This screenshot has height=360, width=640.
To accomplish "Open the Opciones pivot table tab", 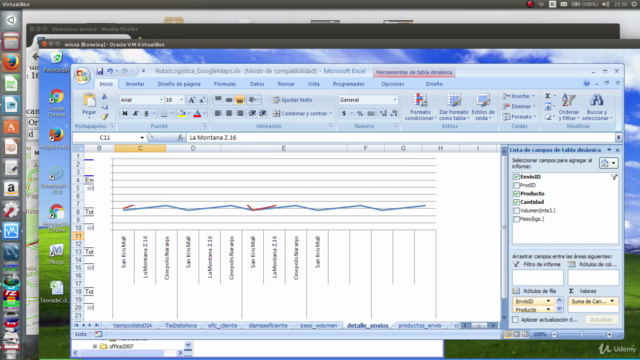I will click(x=393, y=84).
